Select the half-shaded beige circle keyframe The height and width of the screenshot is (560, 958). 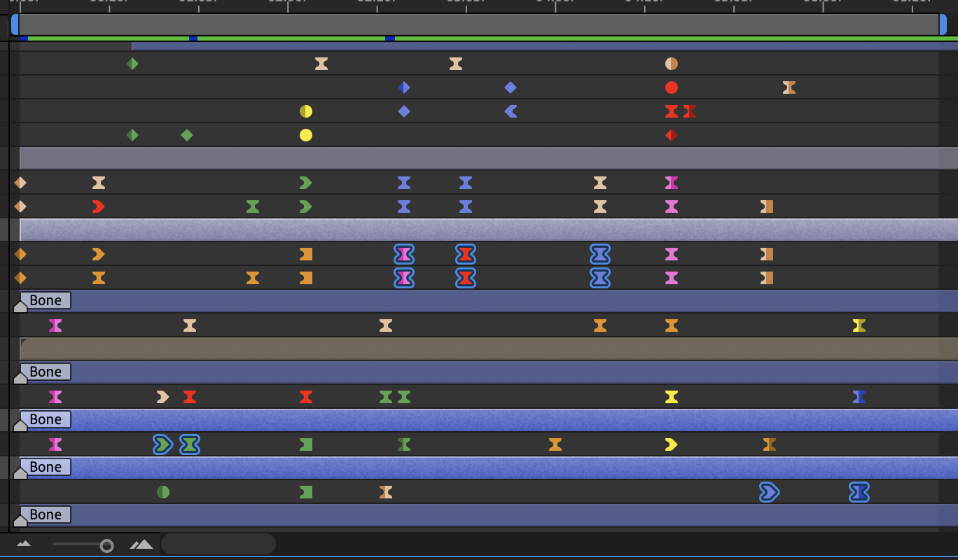[672, 64]
